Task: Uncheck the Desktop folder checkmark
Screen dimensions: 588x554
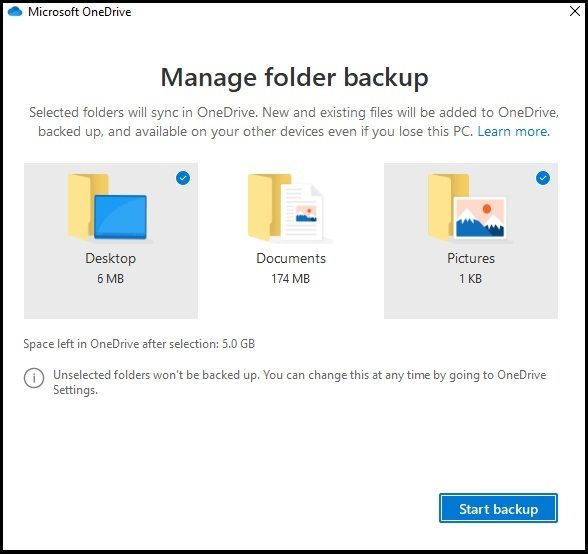Action: (x=183, y=178)
